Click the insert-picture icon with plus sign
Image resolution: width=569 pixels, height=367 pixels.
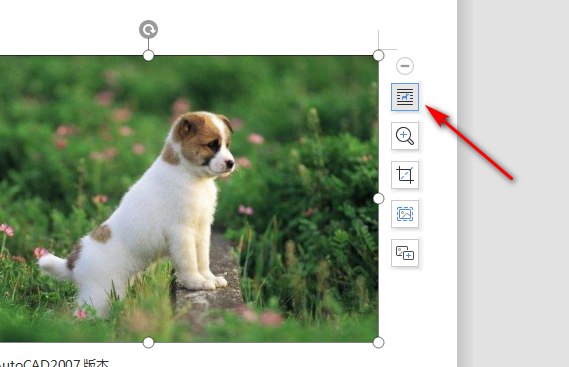[405, 253]
